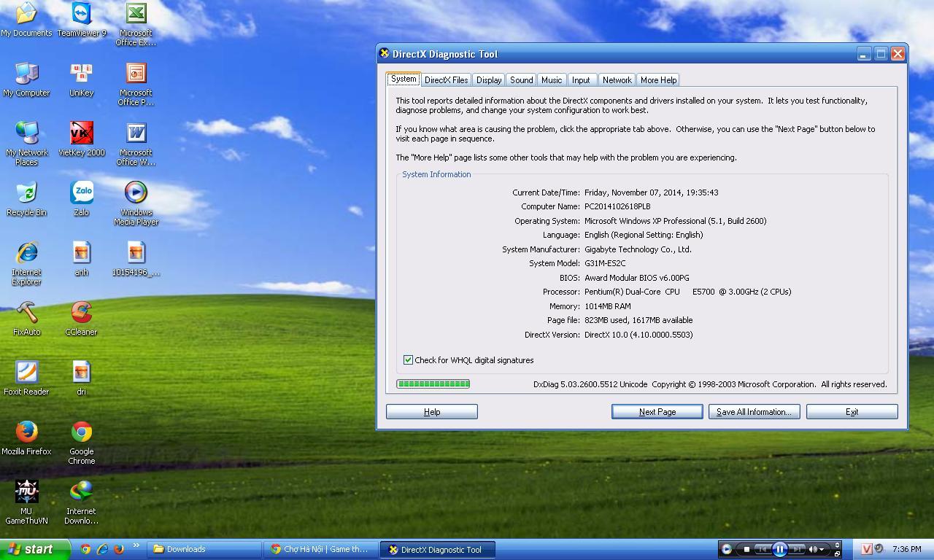Switch to the System tab
The width and height of the screenshot is (934, 560).
(x=404, y=79)
